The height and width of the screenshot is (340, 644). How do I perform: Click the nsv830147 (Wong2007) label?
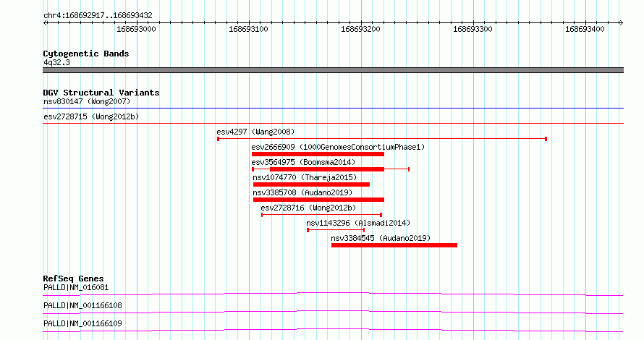click(x=87, y=101)
